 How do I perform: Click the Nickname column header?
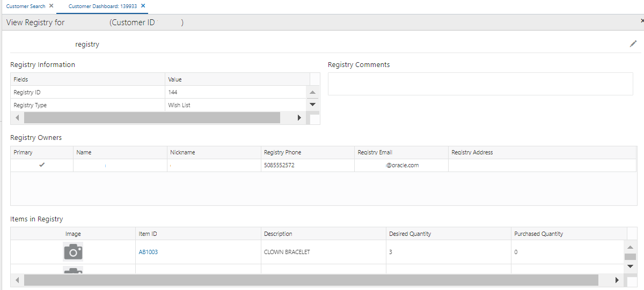pos(214,152)
